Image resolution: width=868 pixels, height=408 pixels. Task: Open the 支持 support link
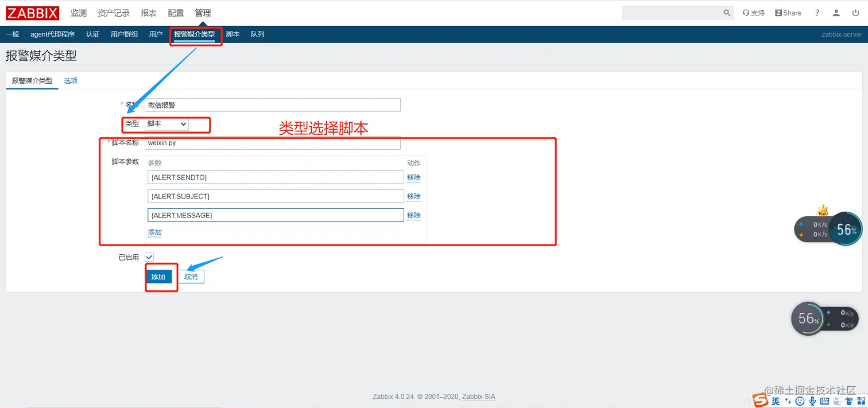tap(754, 13)
